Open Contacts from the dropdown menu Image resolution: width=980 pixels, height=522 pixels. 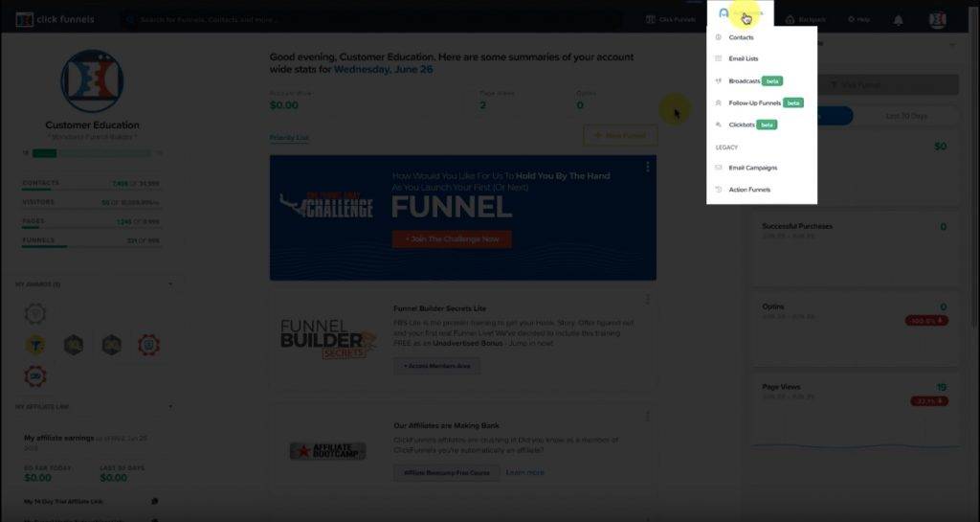(x=741, y=37)
